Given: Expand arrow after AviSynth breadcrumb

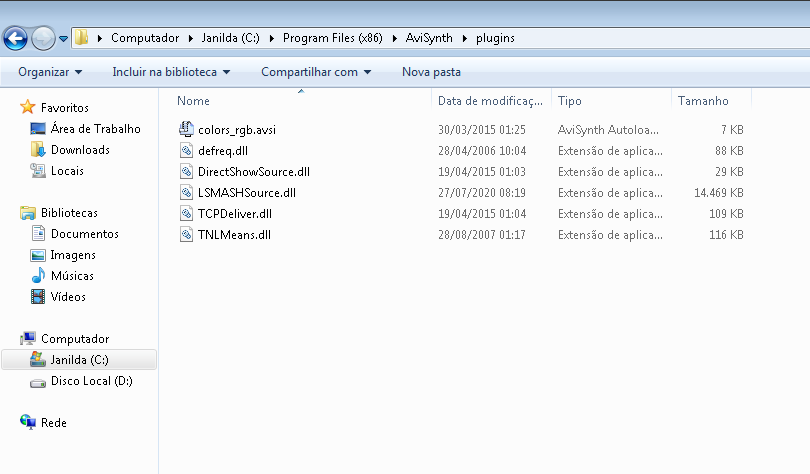Looking at the screenshot, I should click(x=465, y=38).
